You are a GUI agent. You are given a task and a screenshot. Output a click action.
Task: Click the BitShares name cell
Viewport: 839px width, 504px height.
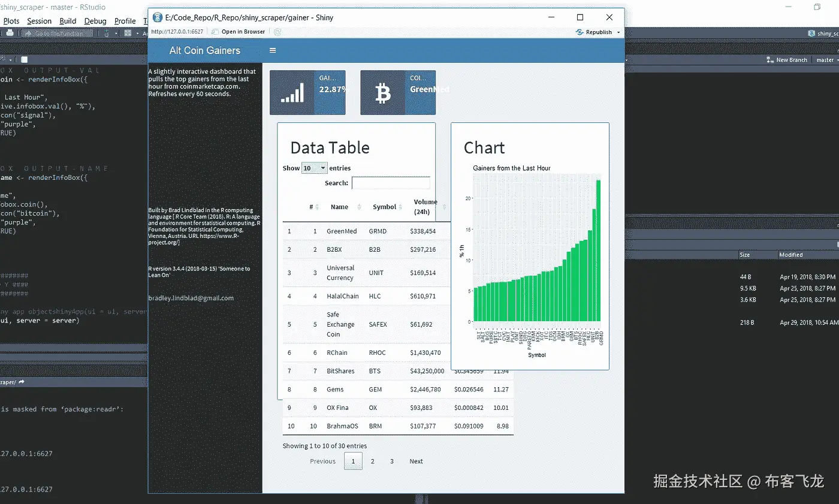(x=340, y=371)
